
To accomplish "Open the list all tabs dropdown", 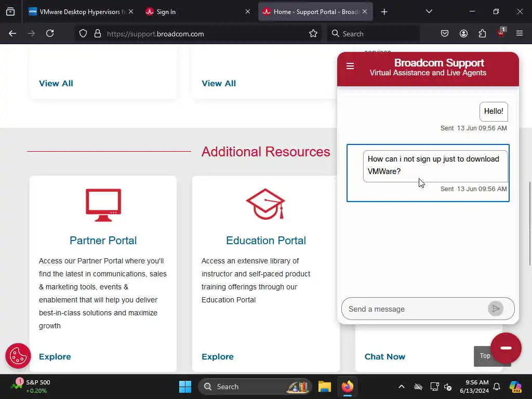I will click(429, 12).
